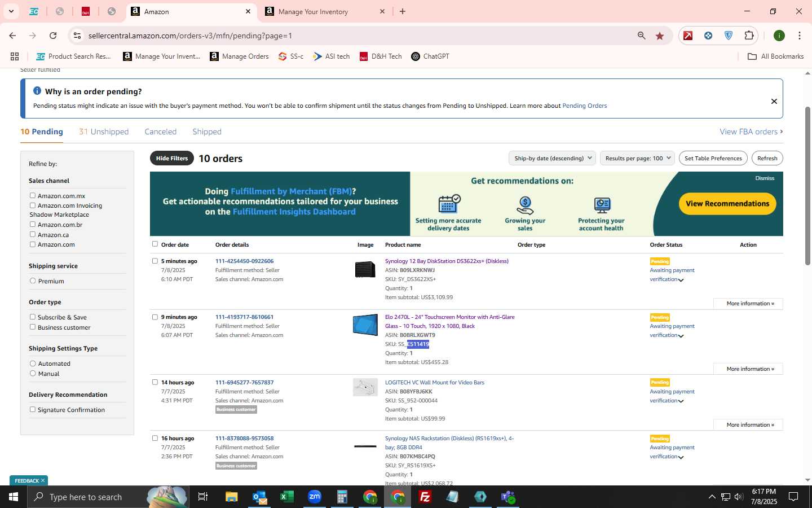Toggle the Amazon.ca checkbox
812x508 pixels.
click(33, 234)
